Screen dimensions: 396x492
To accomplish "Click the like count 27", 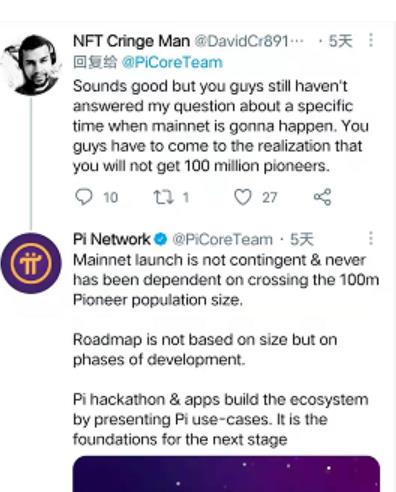I will click(269, 198).
